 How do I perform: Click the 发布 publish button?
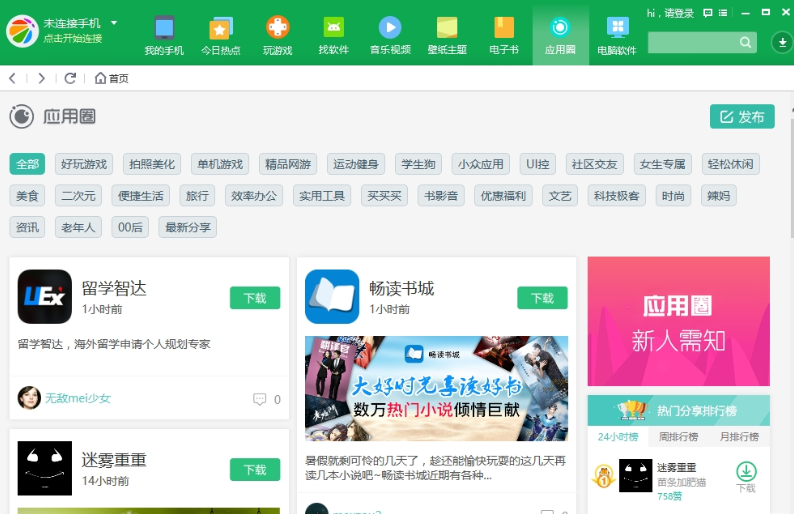click(x=742, y=116)
